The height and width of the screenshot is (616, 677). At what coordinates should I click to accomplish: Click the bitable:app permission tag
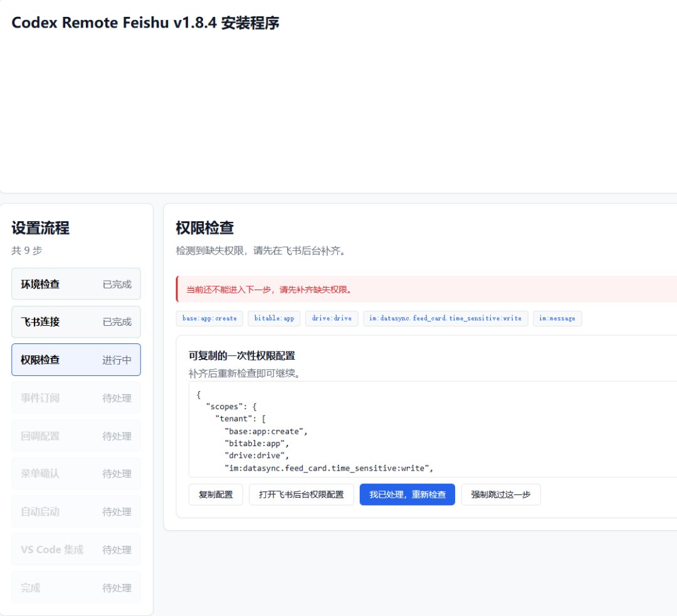coord(274,318)
